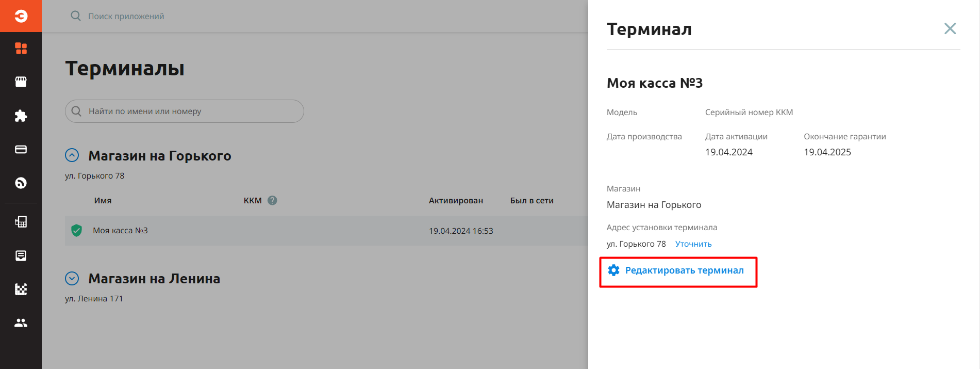
Task: Click the Магазин на Горького value in panel
Action: (654, 205)
